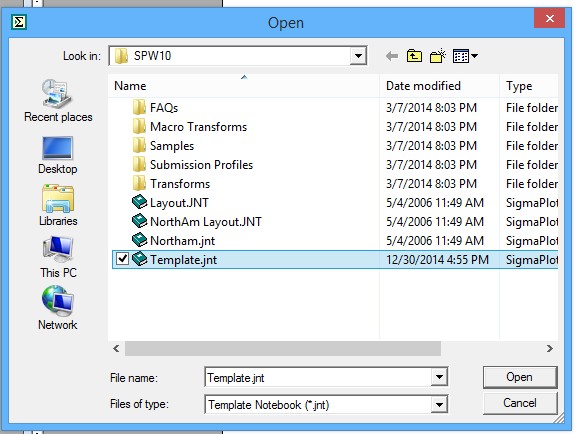Screen dimensions: 583x434
Task: Open Recent places shortcut
Action: tap(58, 101)
